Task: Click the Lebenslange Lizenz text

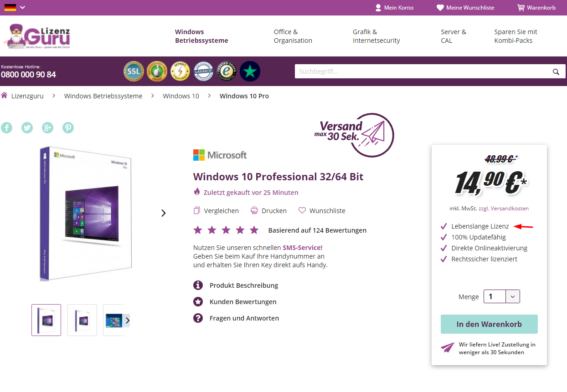Action: [480, 226]
